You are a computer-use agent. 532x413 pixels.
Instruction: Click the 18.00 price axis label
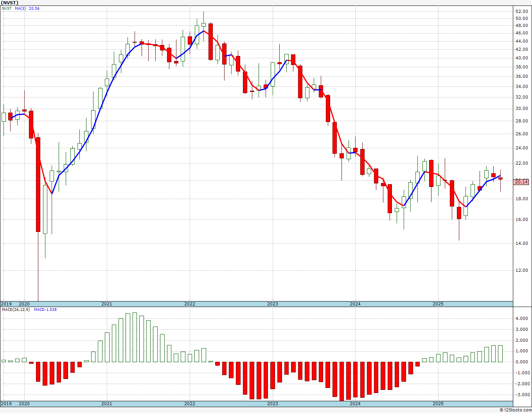(521, 199)
